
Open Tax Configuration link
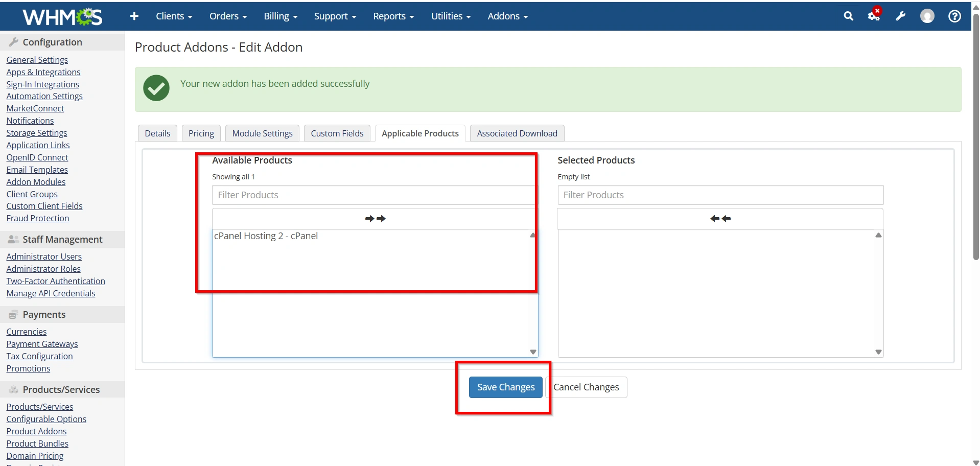39,356
